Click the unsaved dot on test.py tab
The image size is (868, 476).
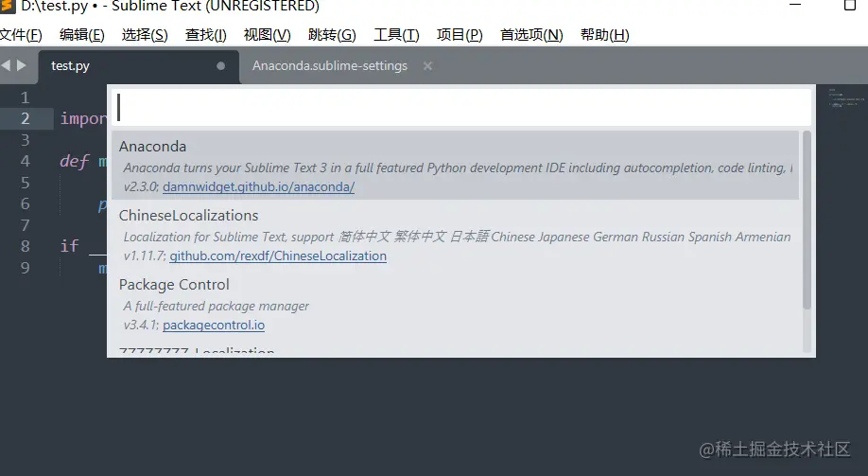[x=221, y=66]
